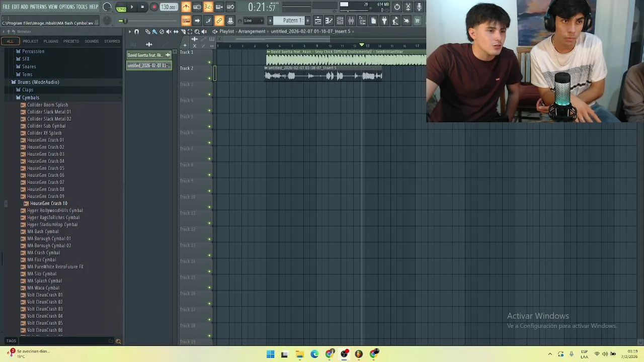The width and height of the screenshot is (644, 362).
Task: Select David Guetta clip in picker panel
Action: click(x=149, y=55)
